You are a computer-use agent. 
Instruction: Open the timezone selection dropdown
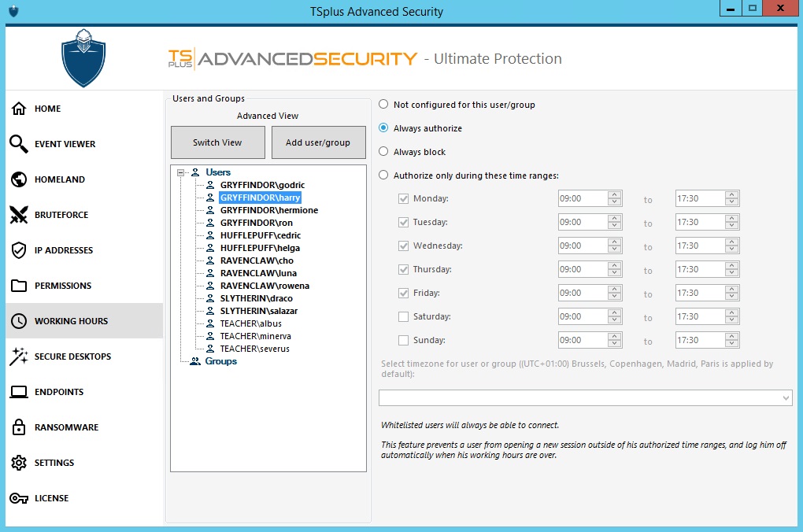pos(786,398)
